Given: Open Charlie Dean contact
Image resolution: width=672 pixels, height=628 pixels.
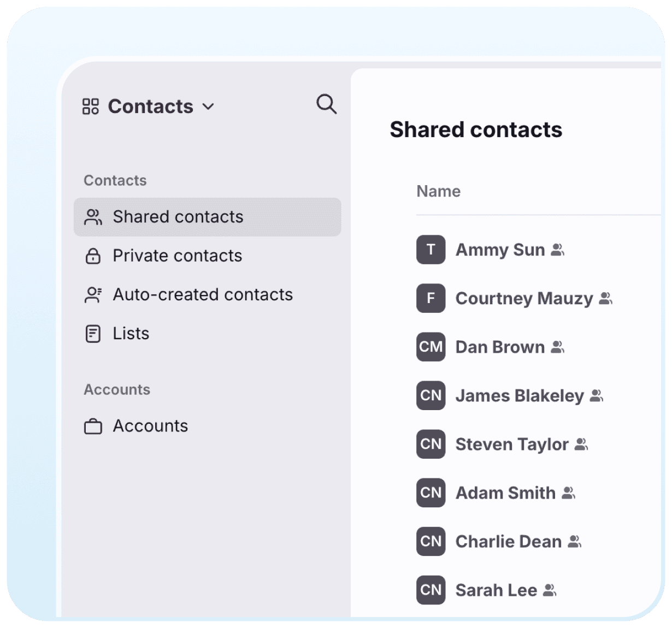Looking at the screenshot, I should (x=508, y=541).
